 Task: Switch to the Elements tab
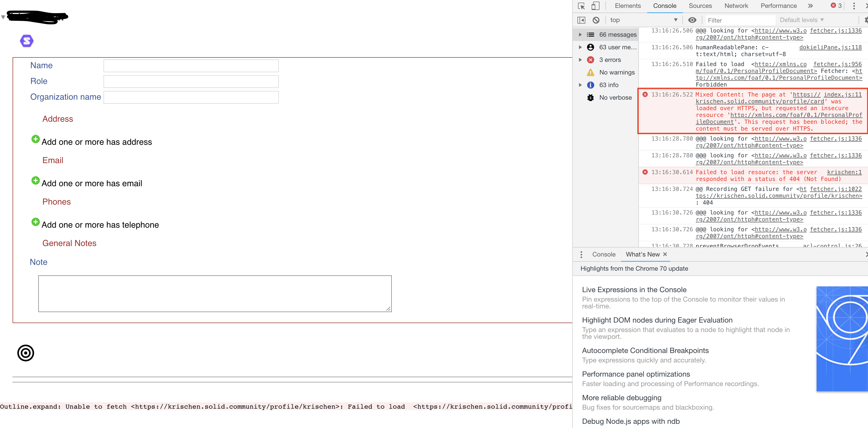[628, 6]
